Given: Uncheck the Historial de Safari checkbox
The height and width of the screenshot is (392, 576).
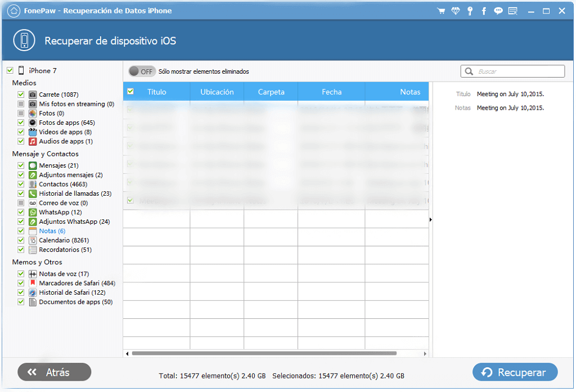Looking at the screenshot, I should (21, 292).
